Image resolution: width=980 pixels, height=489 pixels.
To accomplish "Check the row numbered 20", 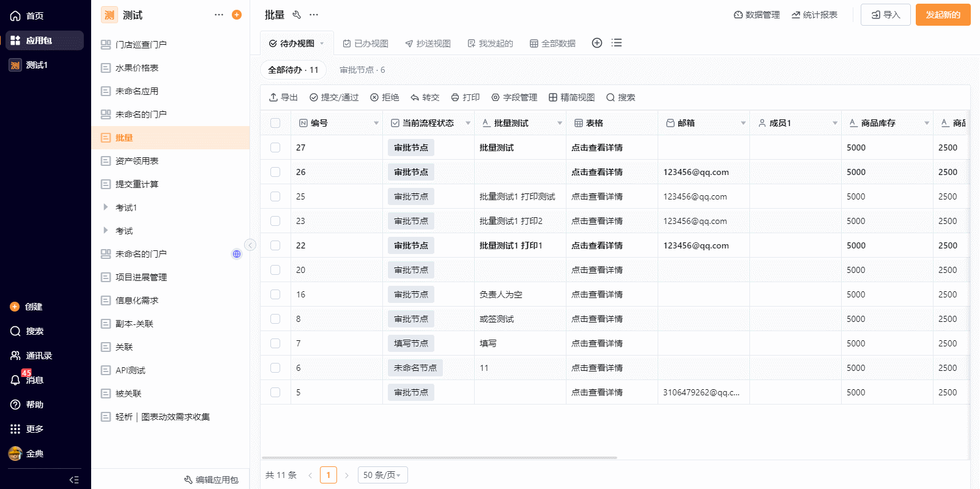I will point(275,270).
